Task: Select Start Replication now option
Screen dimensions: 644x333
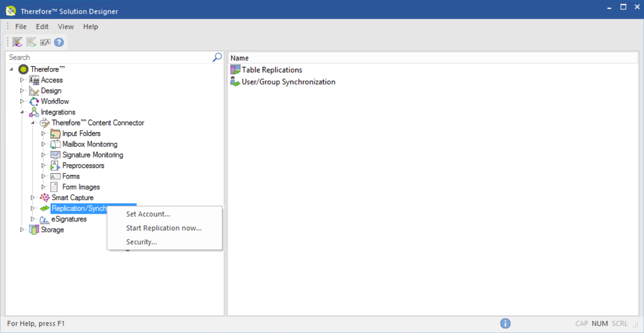Action: point(164,228)
